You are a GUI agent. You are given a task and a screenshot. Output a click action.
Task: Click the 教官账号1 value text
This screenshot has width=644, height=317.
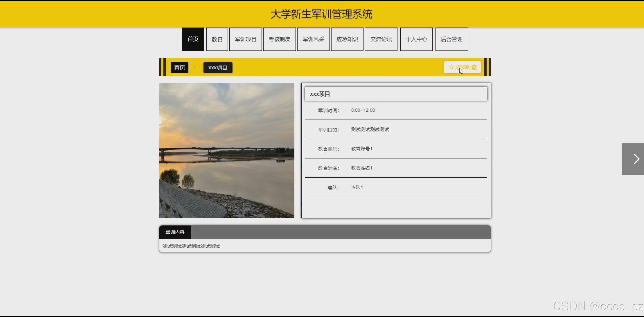(361, 149)
